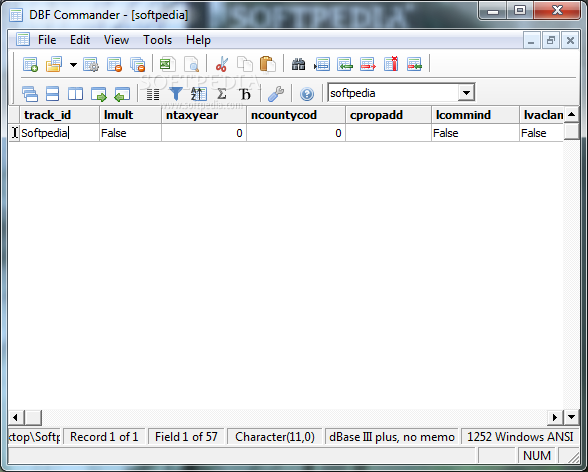Viewport: 588px width, 472px height.
Task: Click the horizontal scrollbar right arrow
Action: 555,417
